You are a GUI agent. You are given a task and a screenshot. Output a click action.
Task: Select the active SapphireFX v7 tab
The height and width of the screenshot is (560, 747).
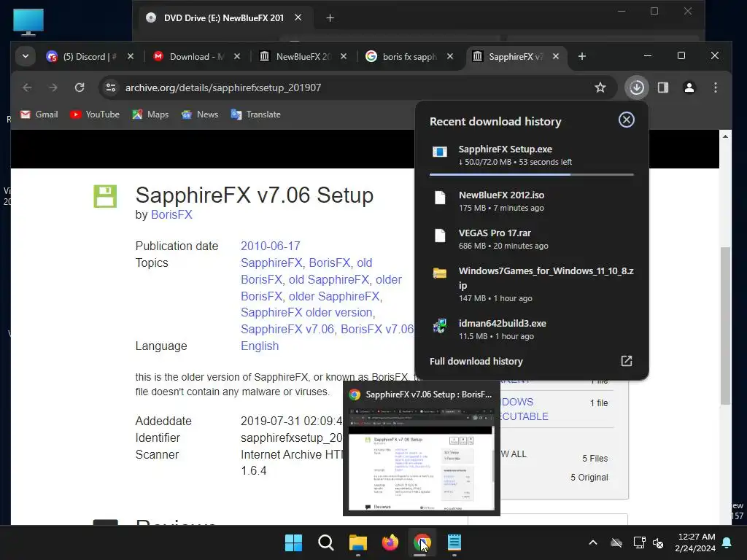click(x=516, y=57)
